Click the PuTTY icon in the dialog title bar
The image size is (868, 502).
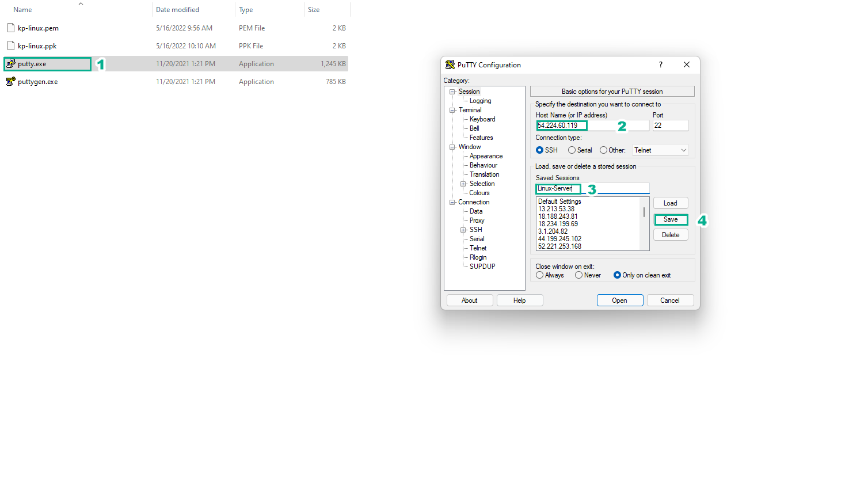(x=450, y=64)
